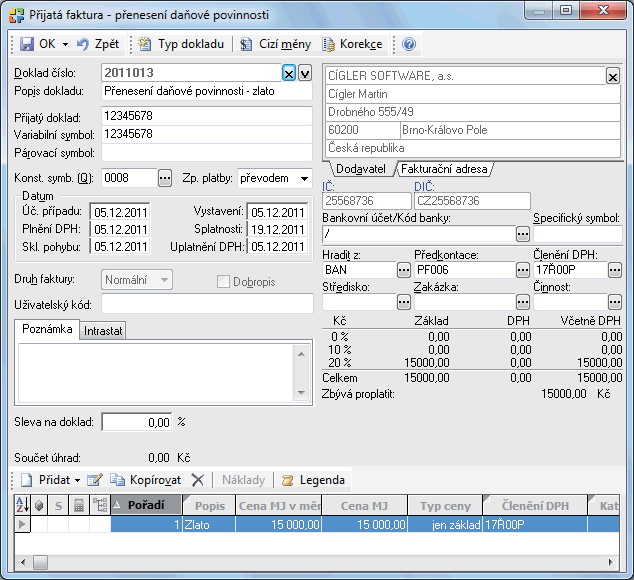The width and height of the screenshot is (634, 580).
Task: Expand the Přidat dropdown arrow
Action: (78, 480)
